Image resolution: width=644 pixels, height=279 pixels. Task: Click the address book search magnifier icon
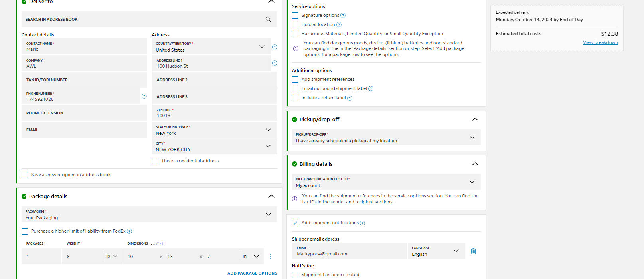pos(268,19)
